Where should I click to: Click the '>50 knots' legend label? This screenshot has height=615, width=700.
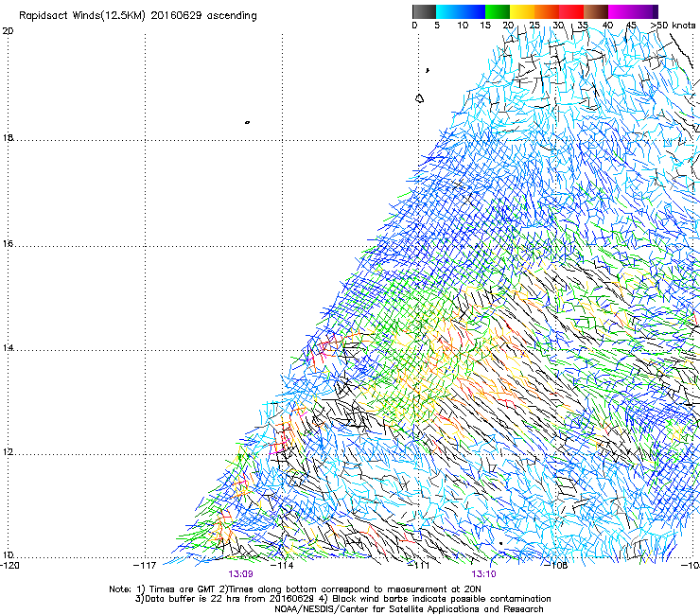click(x=673, y=26)
